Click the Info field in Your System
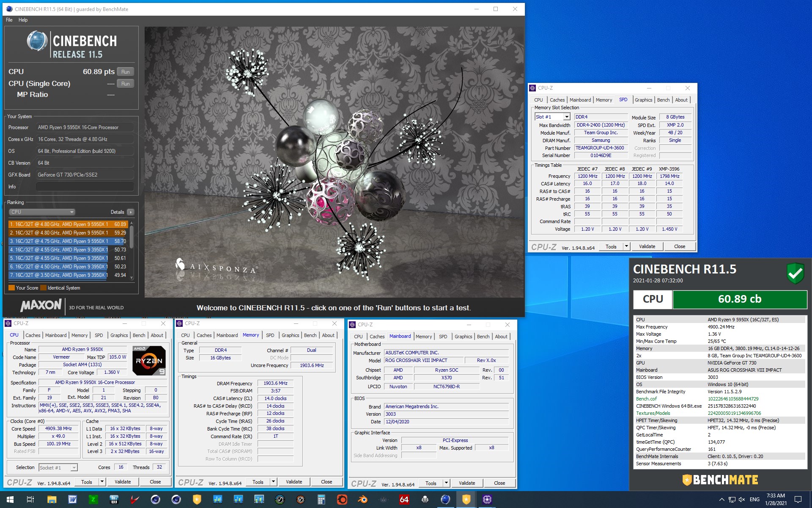Screen dimensions: 812x508 coord(85,187)
